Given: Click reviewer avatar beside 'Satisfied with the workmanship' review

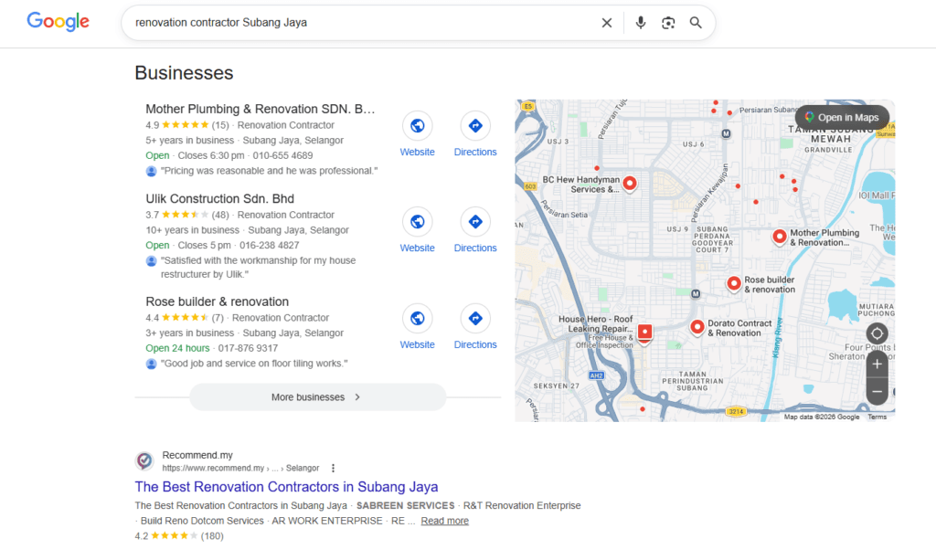Looking at the screenshot, I should [x=151, y=261].
